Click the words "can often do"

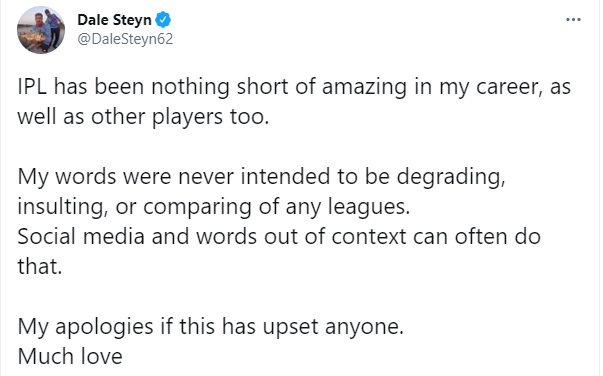pyautogui.click(x=477, y=236)
